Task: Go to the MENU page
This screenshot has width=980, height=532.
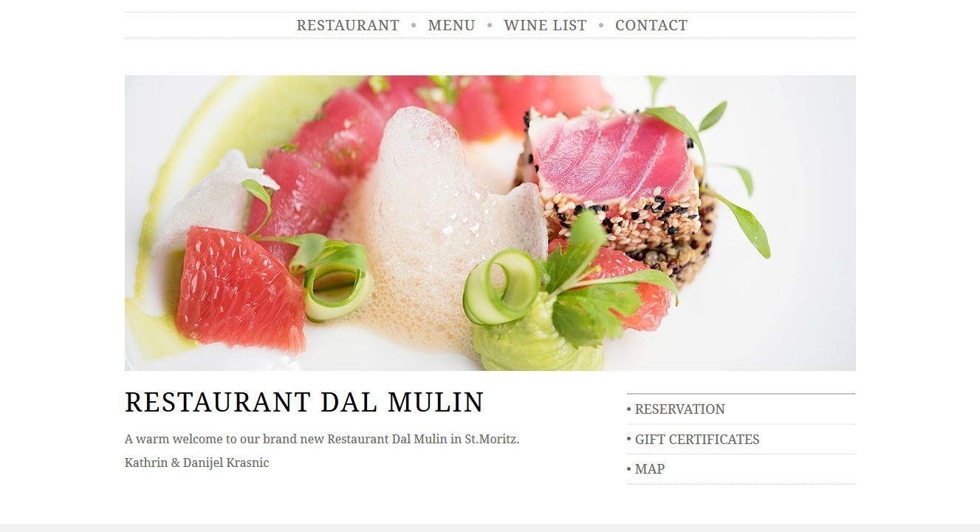Action: [451, 25]
